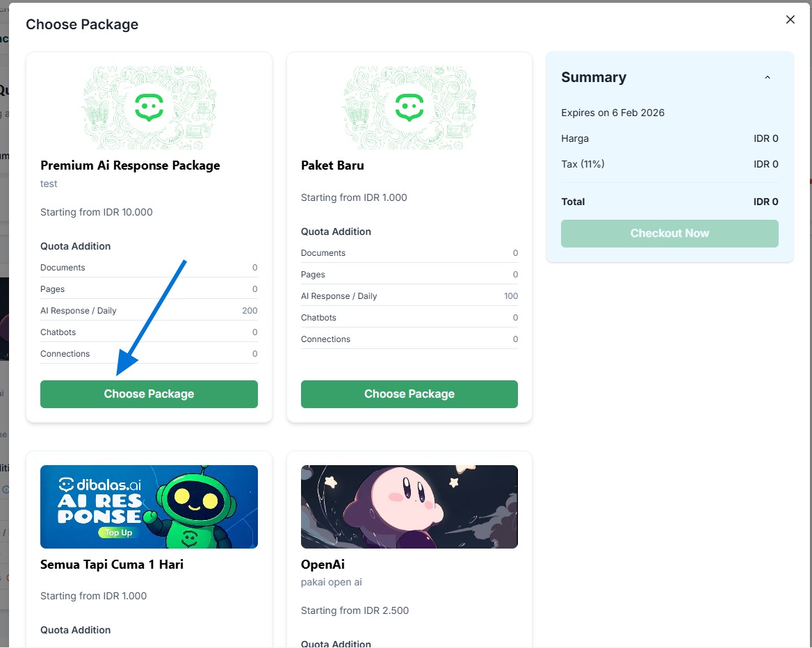Collapse the Summary panel chevron

(768, 78)
